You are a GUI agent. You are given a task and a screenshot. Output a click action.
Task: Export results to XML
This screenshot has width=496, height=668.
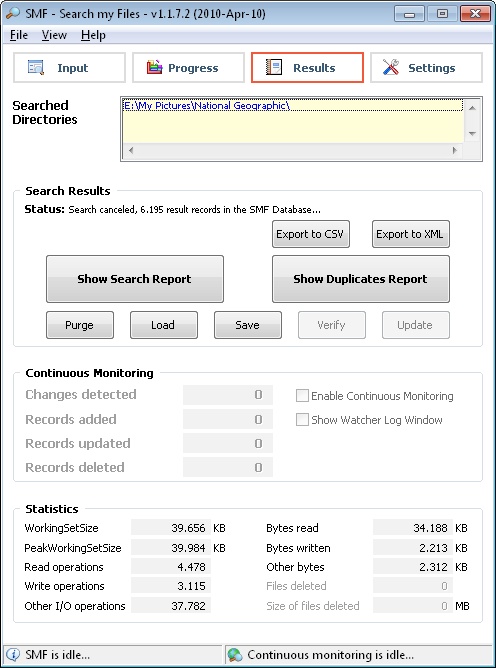click(410, 234)
